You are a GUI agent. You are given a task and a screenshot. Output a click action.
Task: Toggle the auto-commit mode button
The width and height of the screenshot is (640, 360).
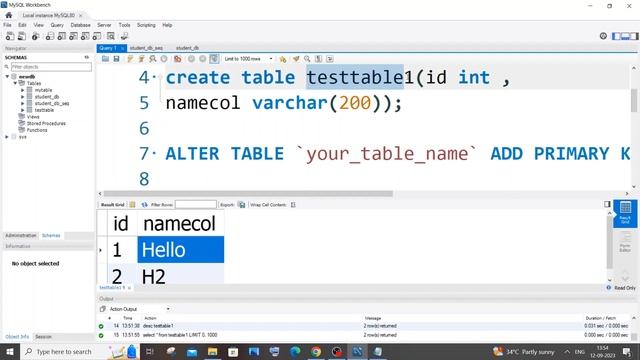pos(214,59)
